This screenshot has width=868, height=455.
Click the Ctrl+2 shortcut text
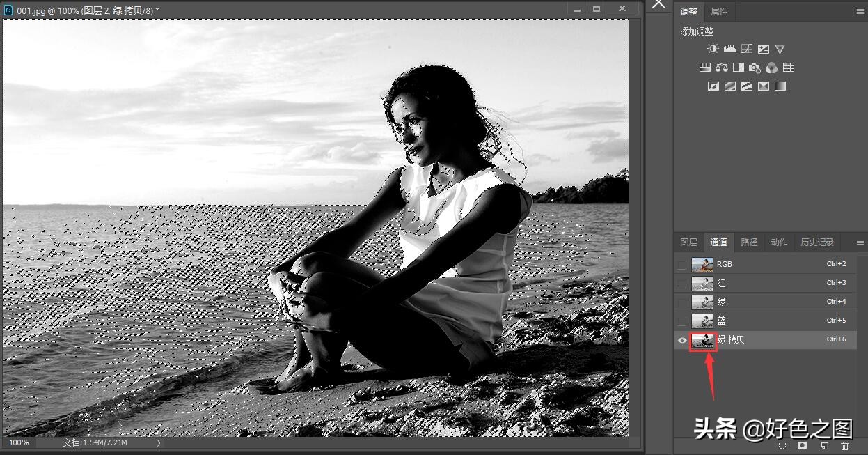[x=836, y=265]
